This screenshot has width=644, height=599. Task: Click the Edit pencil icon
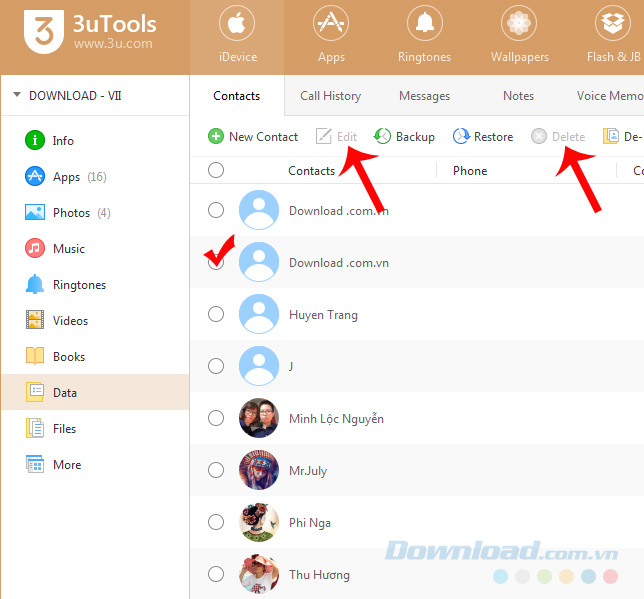point(324,136)
